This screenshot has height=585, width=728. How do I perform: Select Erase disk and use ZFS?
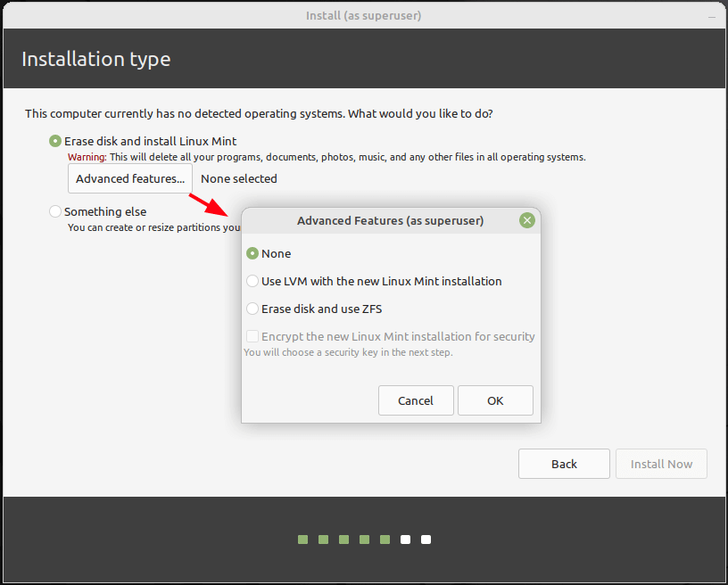point(252,309)
